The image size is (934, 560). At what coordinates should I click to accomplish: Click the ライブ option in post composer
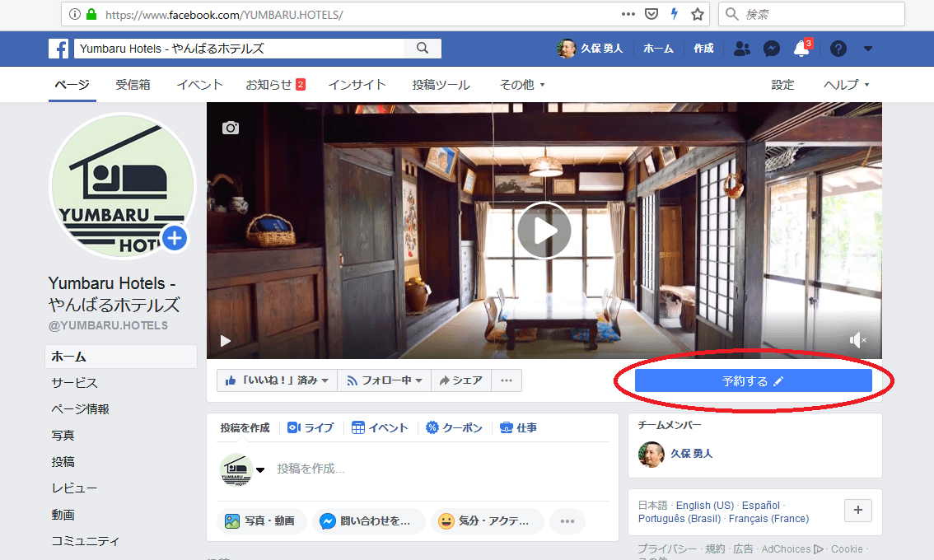pos(311,427)
